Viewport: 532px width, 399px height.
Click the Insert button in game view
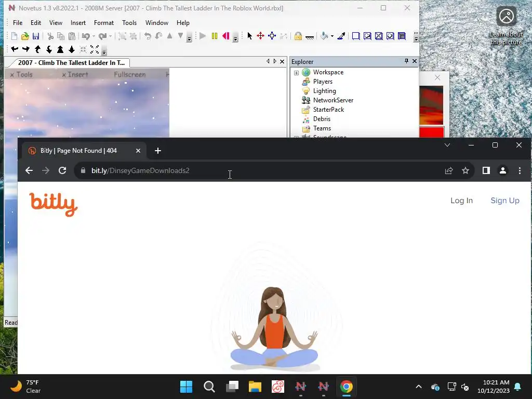click(x=75, y=74)
